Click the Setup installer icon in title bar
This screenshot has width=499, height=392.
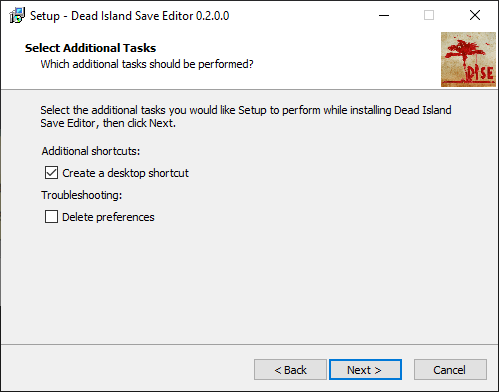(x=17, y=16)
